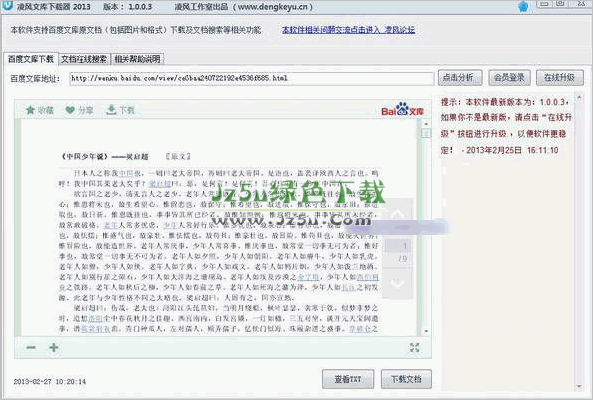Click the tips panel scrollbar down arrow
The width and height of the screenshot is (593, 400).
point(579,386)
